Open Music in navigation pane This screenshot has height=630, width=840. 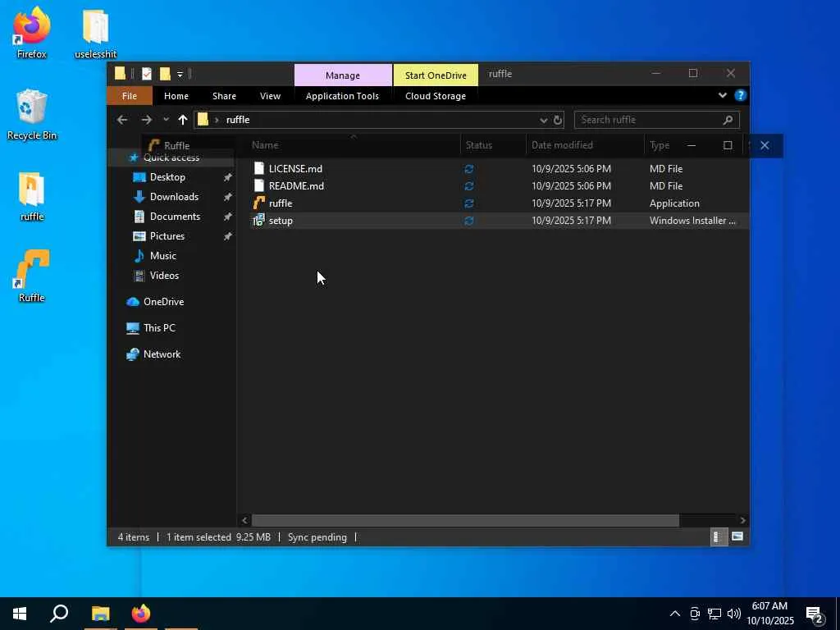(163, 256)
